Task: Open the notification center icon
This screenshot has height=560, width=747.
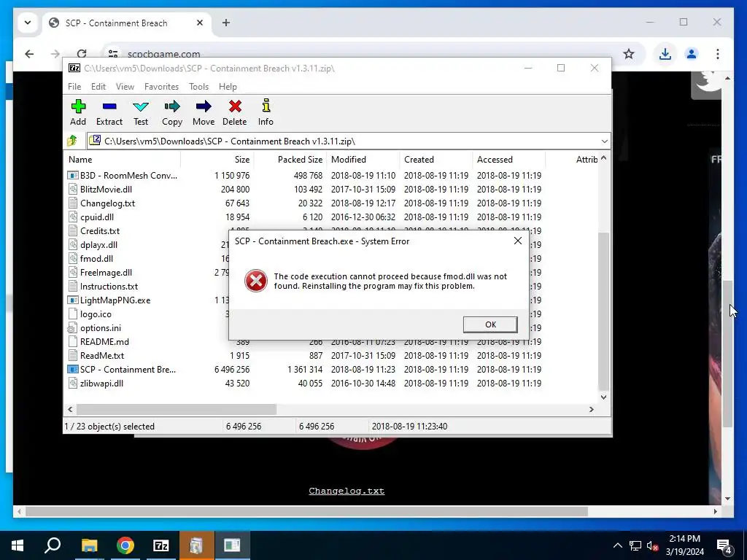Action: (724, 546)
